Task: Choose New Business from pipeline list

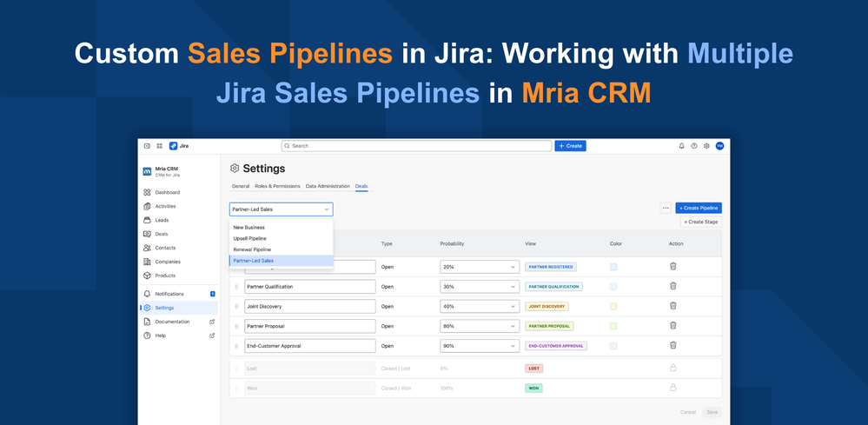Action: click(x=282, y=228)
